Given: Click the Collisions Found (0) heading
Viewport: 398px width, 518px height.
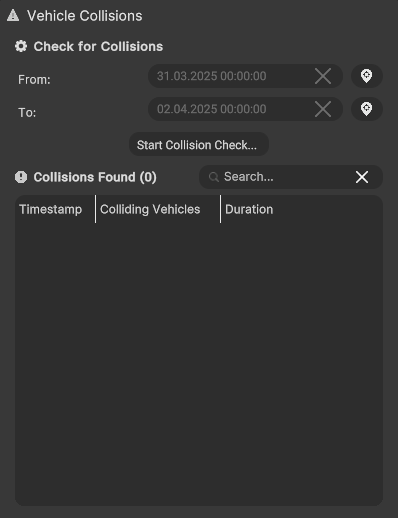Looking at the screenshot, I should pyautogui.click(x=95, y=177).
